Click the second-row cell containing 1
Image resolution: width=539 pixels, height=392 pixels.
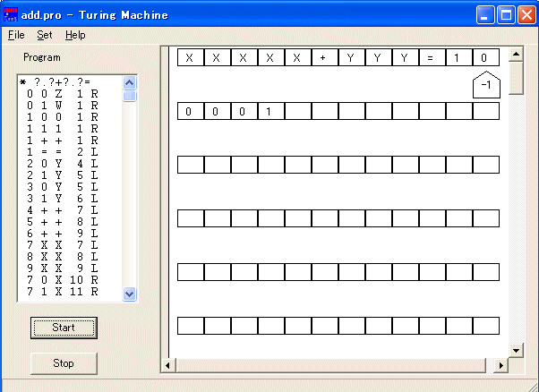pyautogui.click(x=270, y=112)
